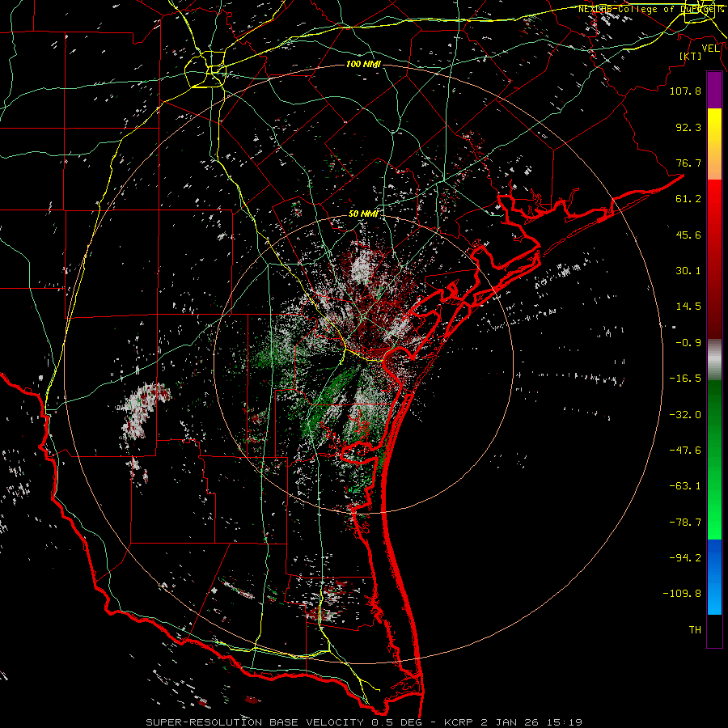Image resolution: width=728 pixels, height=728 pixels.
Task: Click the 92.3 velocity scale value
Action: [688, 127]
